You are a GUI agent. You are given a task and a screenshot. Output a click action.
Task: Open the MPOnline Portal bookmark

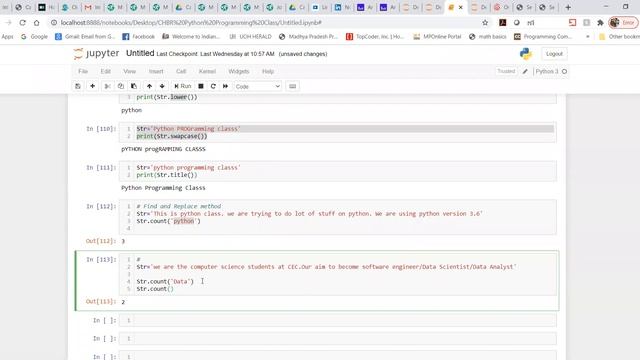436,37
